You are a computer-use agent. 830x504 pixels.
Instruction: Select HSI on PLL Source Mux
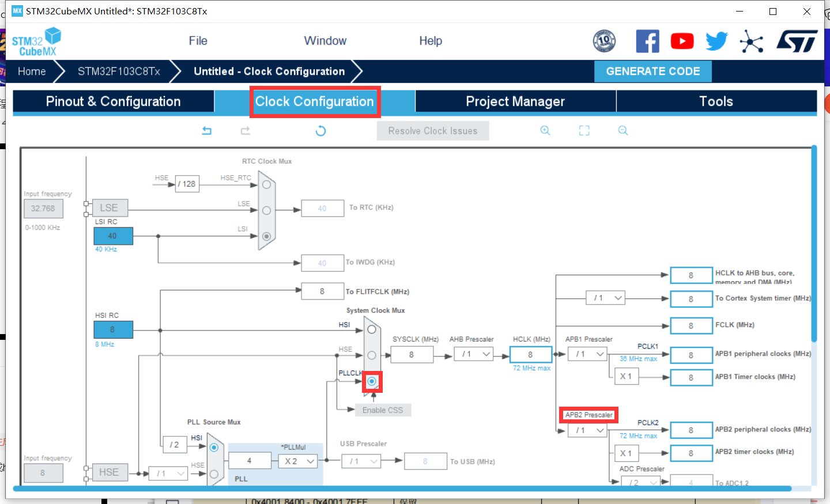point(214,448)
